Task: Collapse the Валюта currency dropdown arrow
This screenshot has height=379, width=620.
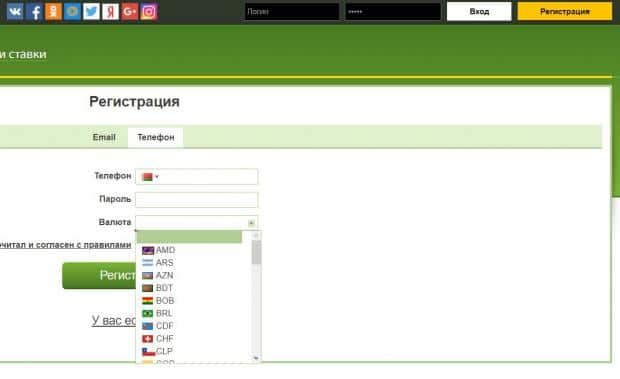Action: [x=251, y=223]
